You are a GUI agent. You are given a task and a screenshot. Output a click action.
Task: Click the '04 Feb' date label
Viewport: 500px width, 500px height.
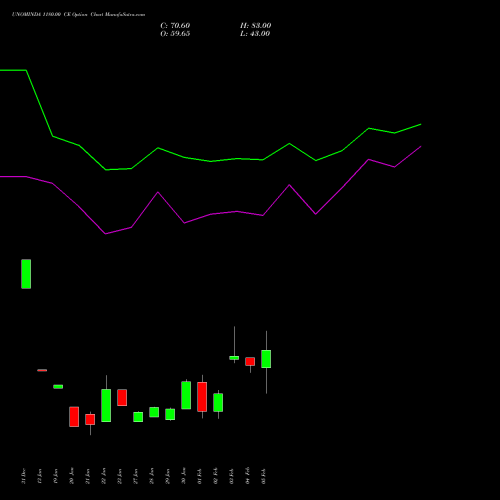pyautogui.click(x=248, y=476)
